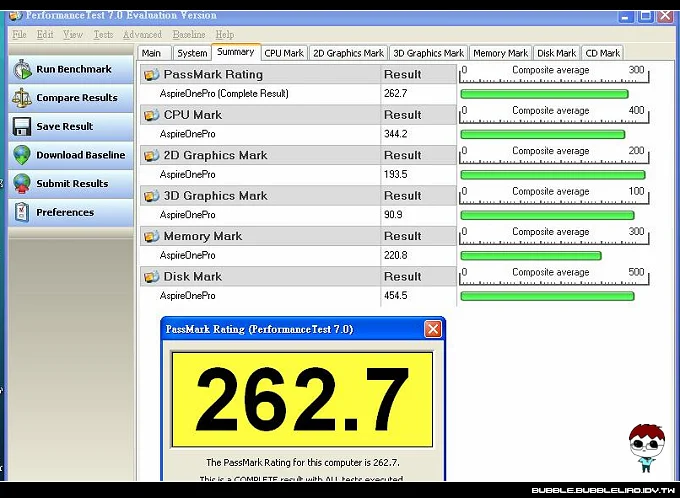This screenshot has width=680, height=498.
Task: Switch to the CPU Mark tab
Action: (284, 53)
